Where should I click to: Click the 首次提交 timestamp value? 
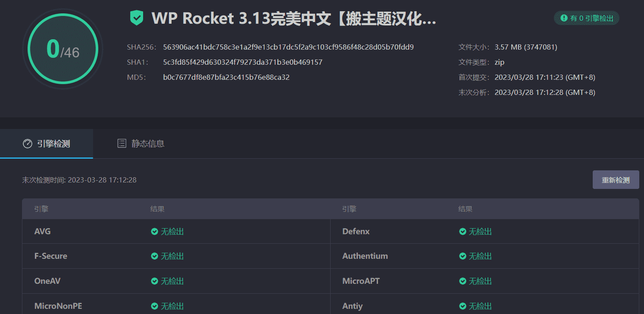(545, 78)
